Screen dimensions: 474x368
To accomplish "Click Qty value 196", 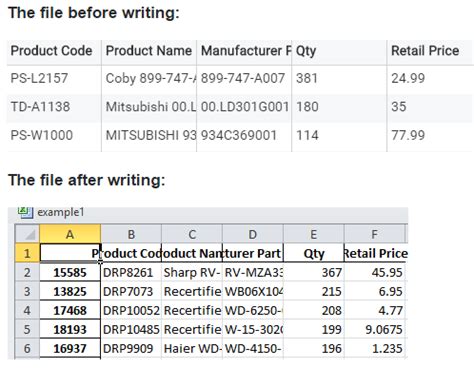I will pos(314,348).
